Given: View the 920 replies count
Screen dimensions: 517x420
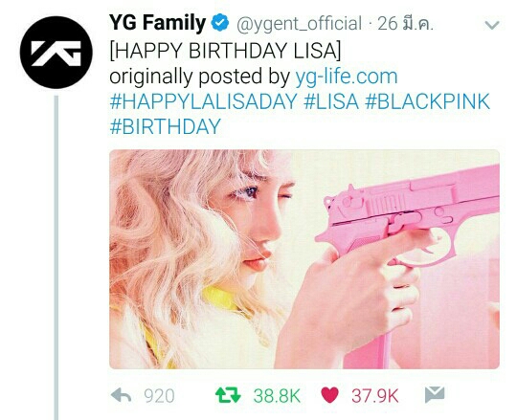Looking at the screenshot, I should click(x=159, y=396).
